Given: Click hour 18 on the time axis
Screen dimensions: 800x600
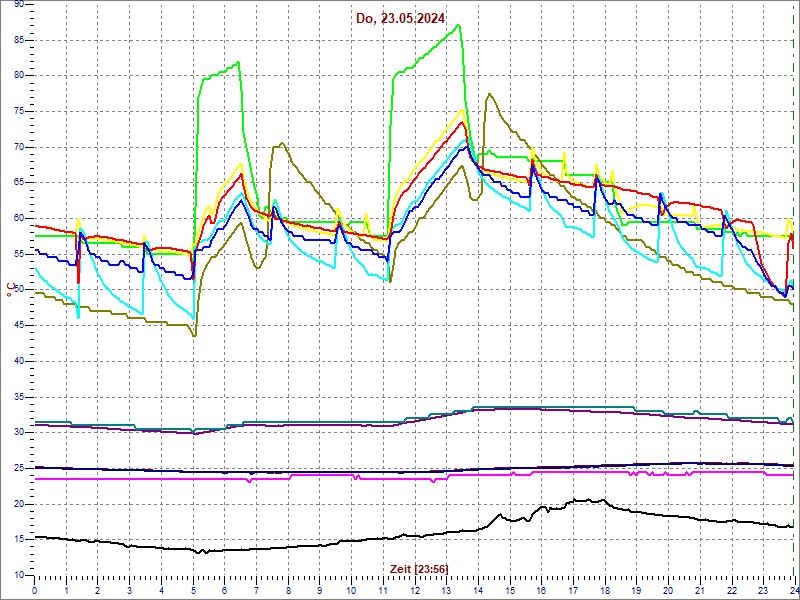Looking at the screenshot, I should (604, 590).
